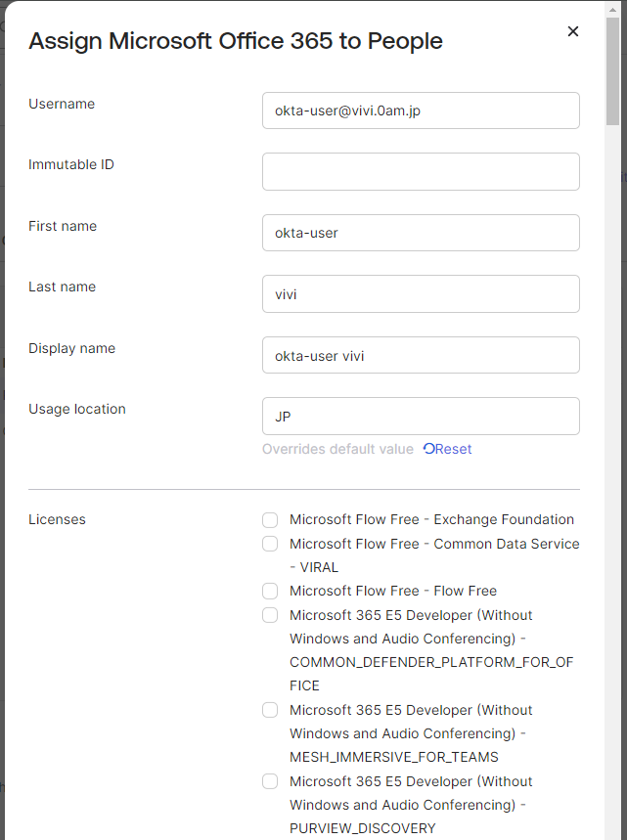The width and height of the screenshot is (627, 840).
Task: Close the Assign Microsoft Office 365 dialog
Action: 573,31
